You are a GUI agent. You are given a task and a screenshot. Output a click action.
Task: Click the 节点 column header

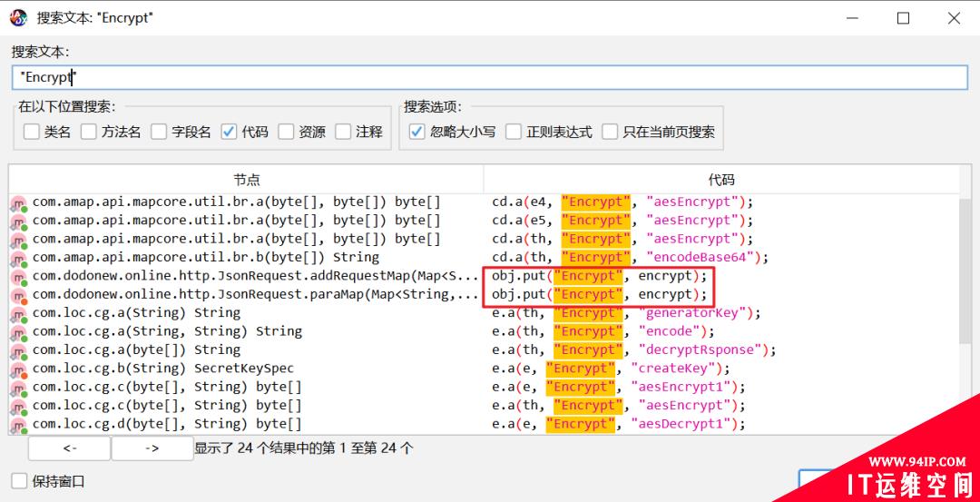click(246, 180)
